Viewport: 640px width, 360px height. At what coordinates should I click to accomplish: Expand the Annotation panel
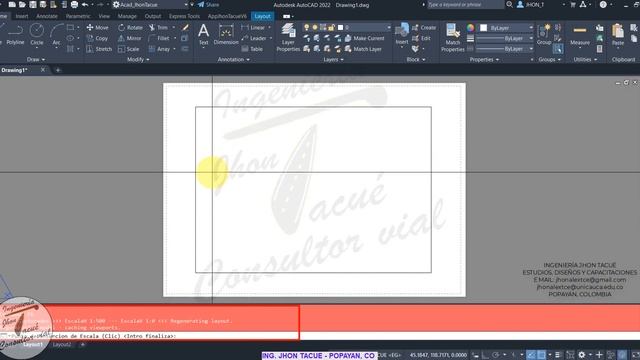click(233, 59)
